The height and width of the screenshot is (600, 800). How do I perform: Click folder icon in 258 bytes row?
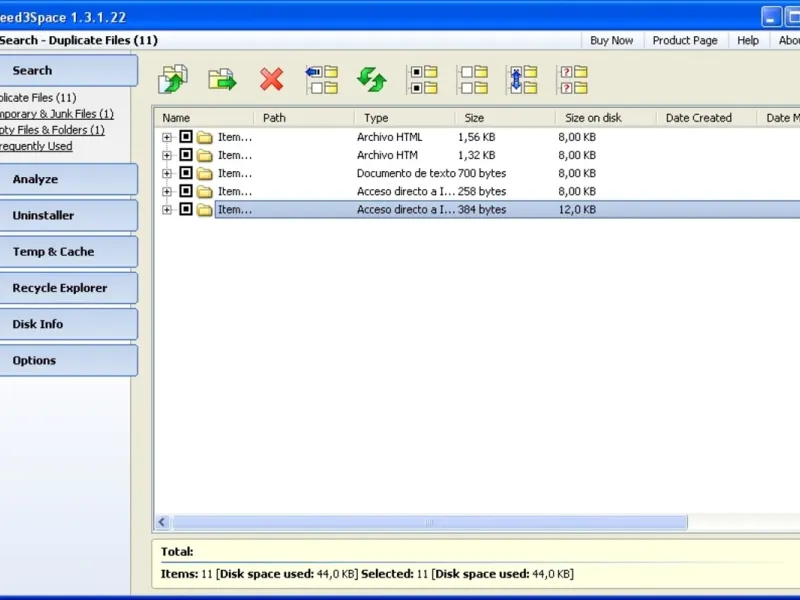point(205,191)
